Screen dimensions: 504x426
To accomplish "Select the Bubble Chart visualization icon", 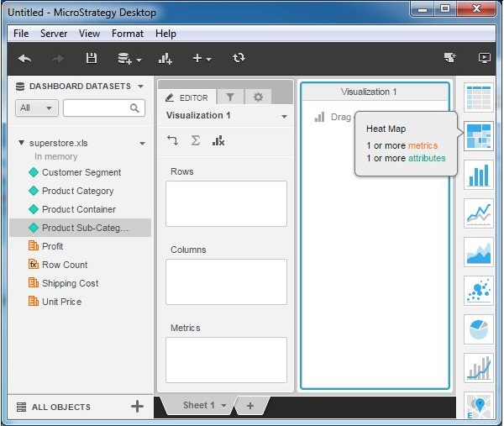I will [x=478, y=291].
